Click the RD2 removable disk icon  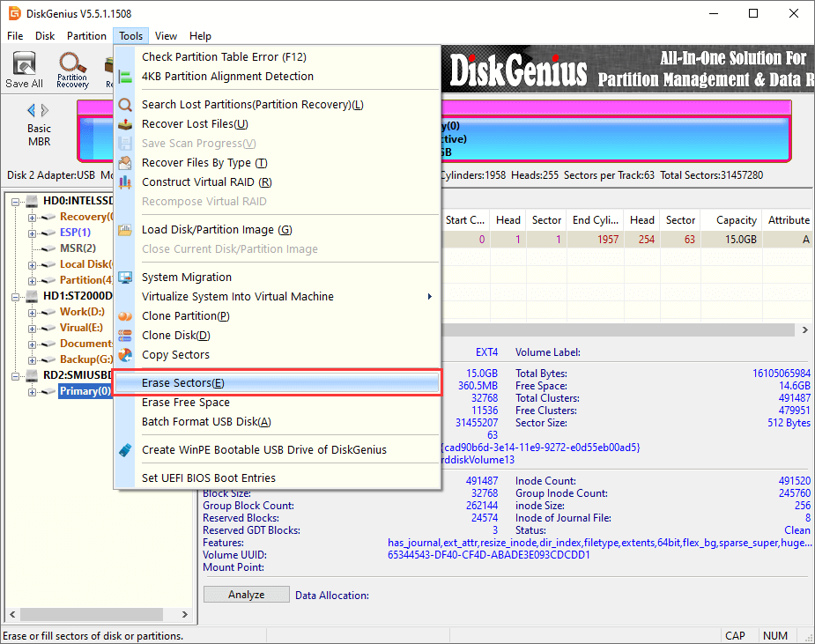[x=33, y=374]
